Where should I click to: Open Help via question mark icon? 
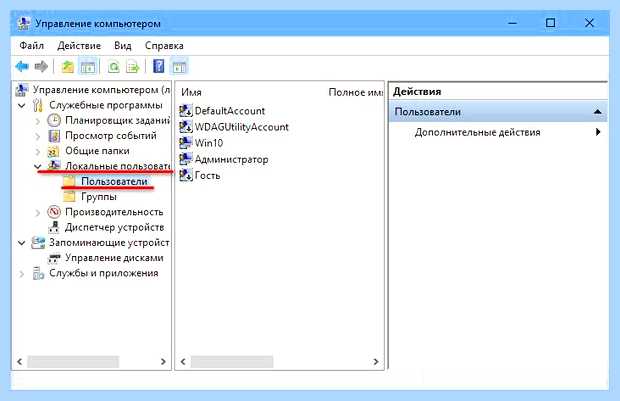pos(159,66)
